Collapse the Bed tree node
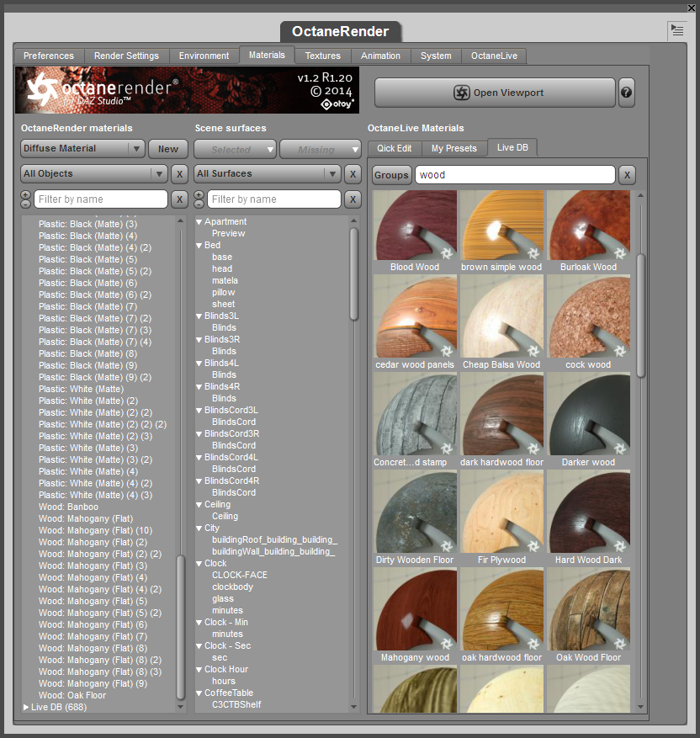The height and width of the screenshot is (738, 700). click(199, 246)
